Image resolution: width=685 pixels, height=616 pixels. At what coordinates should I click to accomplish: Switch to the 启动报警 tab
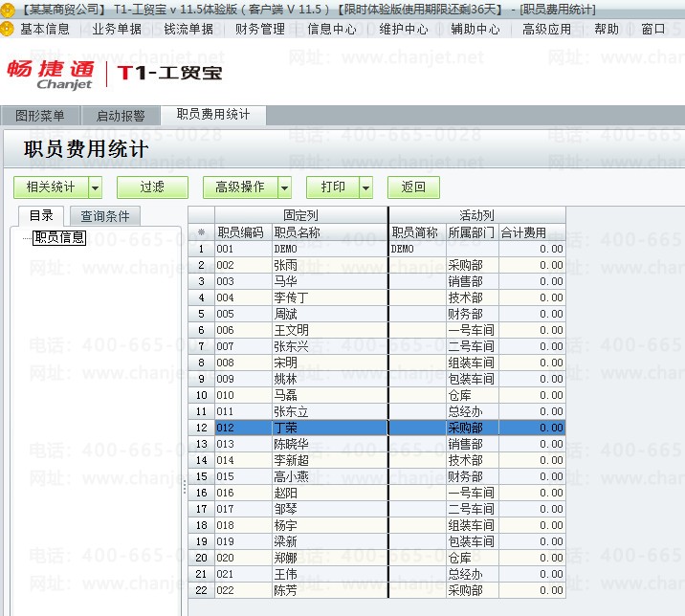click(x=121, y=116)
